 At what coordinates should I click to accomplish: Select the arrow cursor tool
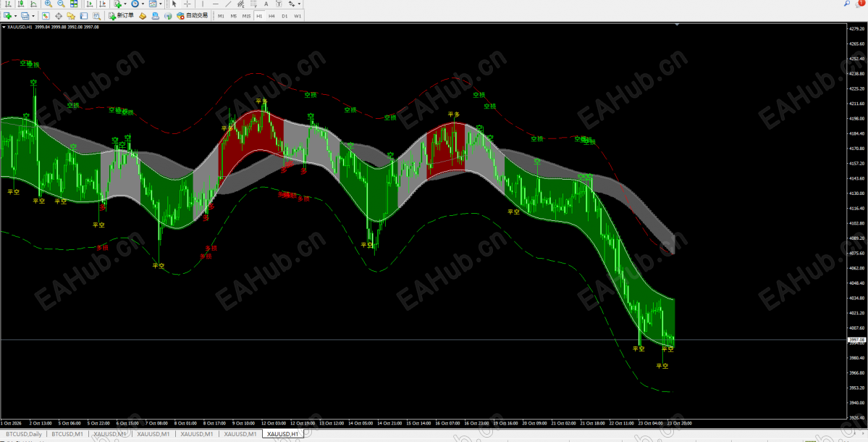176,4
